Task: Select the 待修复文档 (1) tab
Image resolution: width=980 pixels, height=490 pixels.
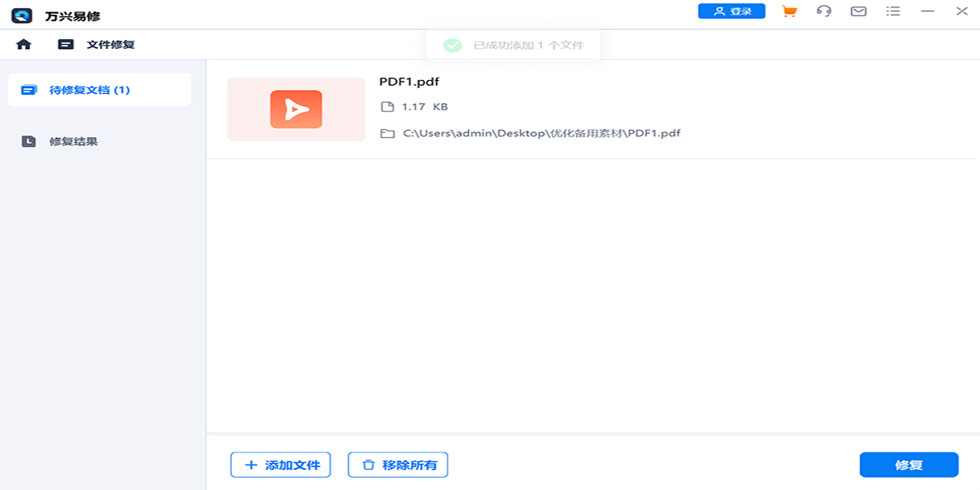Action: click(x=100, y=90)
